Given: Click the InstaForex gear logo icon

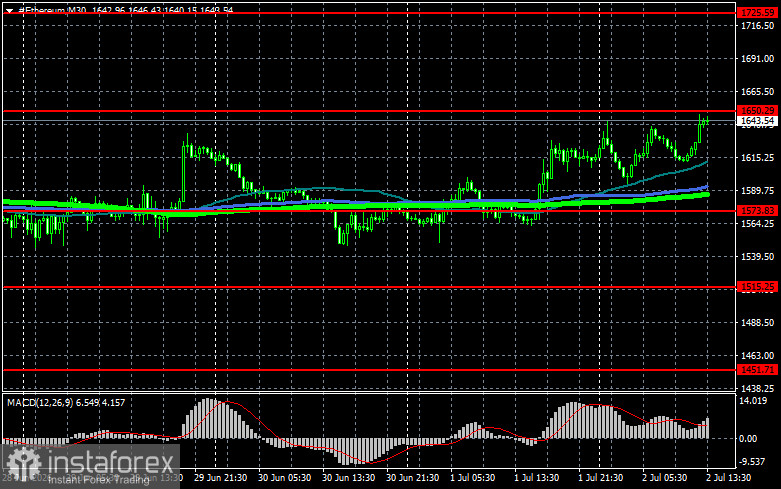Looking at the screenshot, I should click(x=23, y=465).
